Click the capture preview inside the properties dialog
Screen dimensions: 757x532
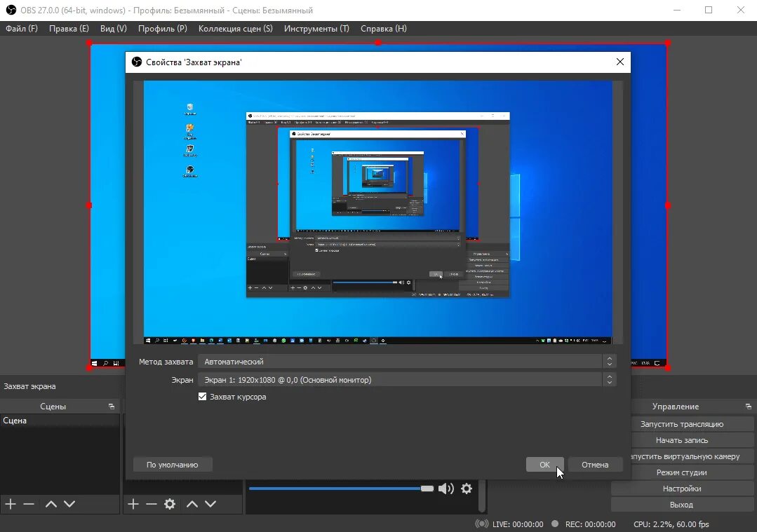[x=378, y=212]
